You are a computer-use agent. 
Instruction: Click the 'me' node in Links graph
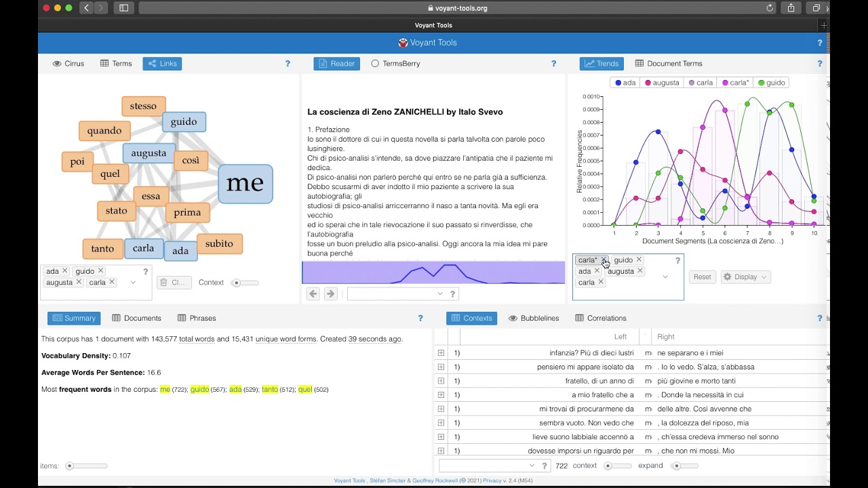pos(245,184)
